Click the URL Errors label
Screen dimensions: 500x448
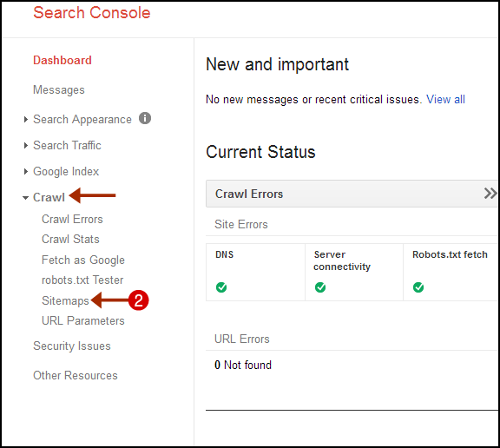coord(242,339)
